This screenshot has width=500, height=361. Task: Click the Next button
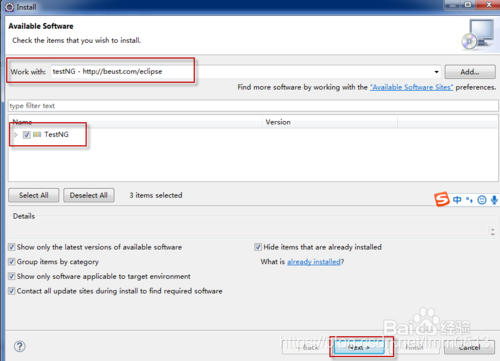point(359,347)
